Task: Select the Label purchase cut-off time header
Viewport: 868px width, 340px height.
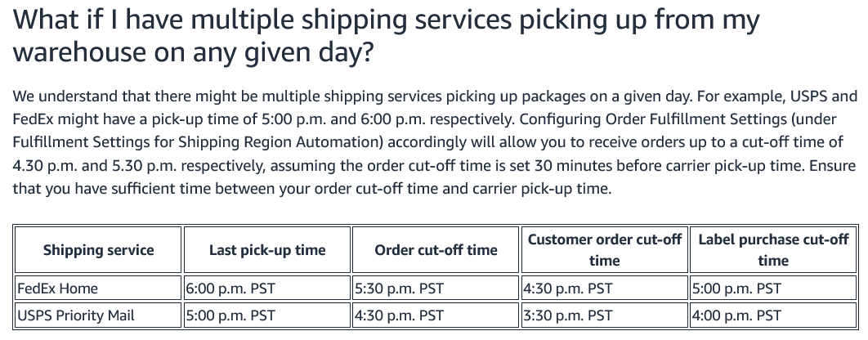Action: 773,250
